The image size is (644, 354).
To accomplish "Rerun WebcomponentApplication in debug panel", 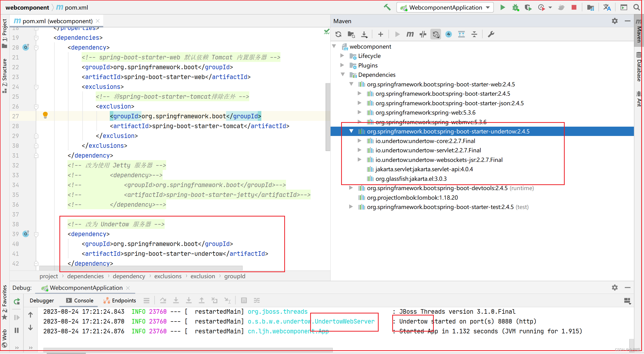I will tap(17, 301).
